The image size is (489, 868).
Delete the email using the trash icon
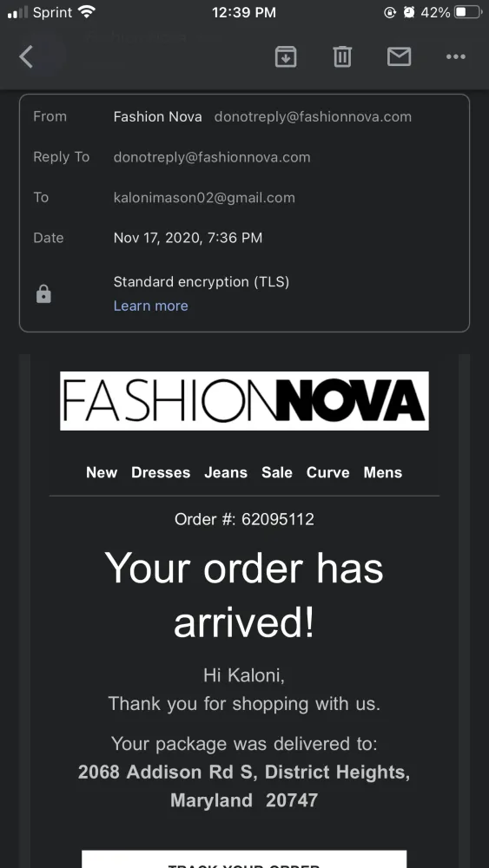pyautogui.click(x=342, y=56)
